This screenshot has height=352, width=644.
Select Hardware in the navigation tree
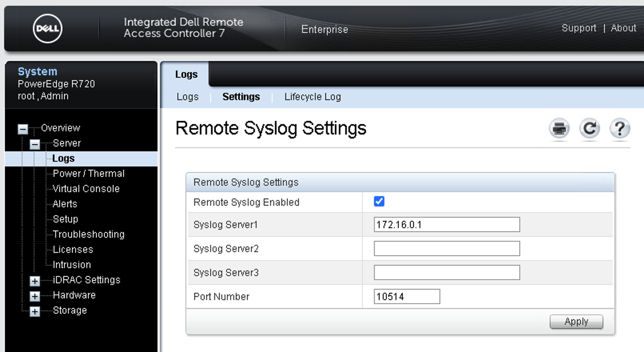click(74, 295)
